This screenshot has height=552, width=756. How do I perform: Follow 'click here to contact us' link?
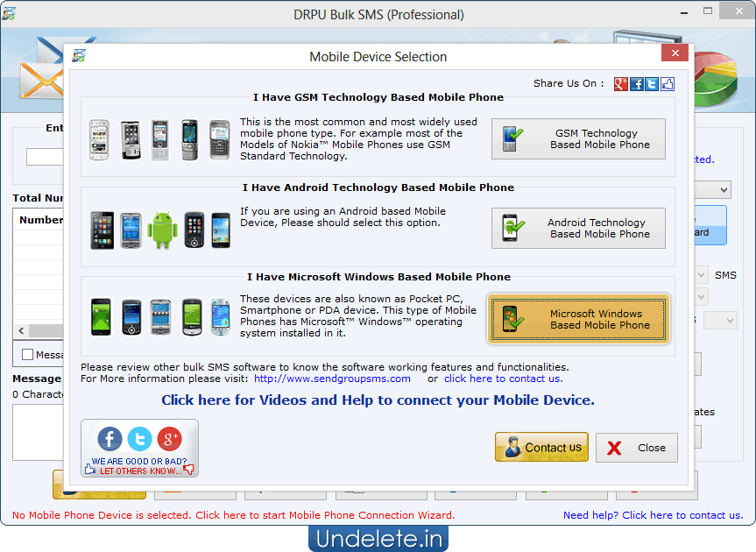coord(504,379)
